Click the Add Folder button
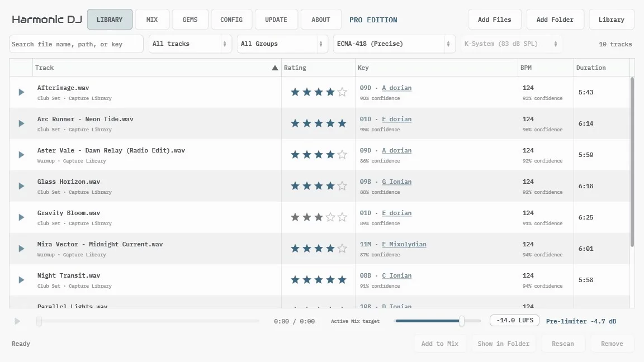The height and width of the screenshot is (362, 644). click(x=555, y=20)
